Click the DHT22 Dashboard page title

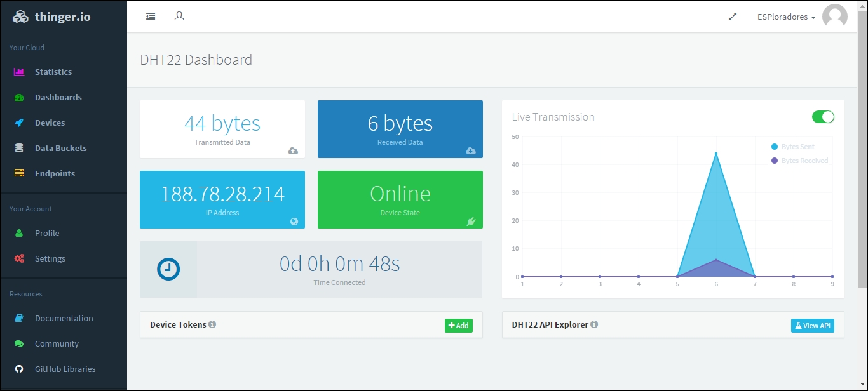coord(196,60)
